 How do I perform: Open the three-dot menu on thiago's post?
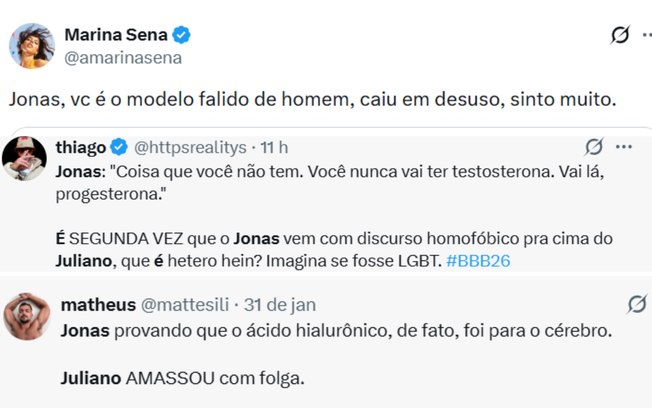(624, 147)
